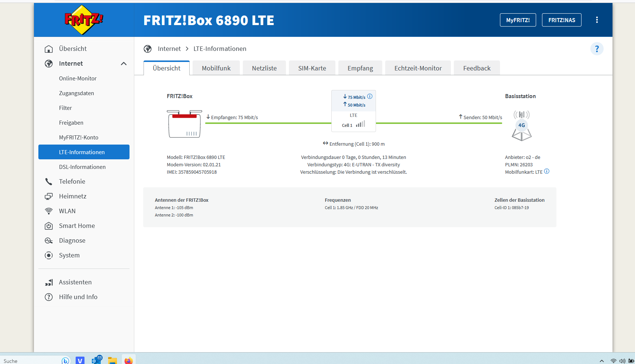
Task: Click info icon next to Mobilfunkart LTE
Action: pyautogui.click(x=547, y=171)
